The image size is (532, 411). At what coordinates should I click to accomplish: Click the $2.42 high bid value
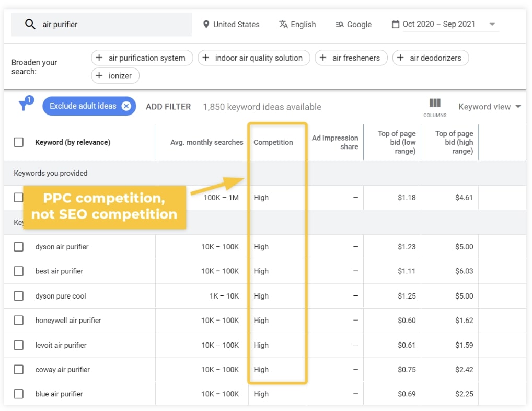click(464, 370)
